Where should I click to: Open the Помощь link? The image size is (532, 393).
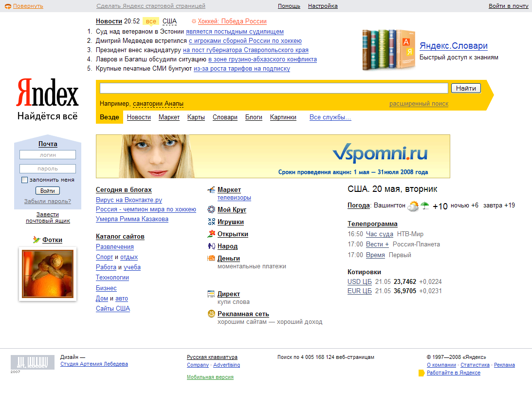(289, 6)
